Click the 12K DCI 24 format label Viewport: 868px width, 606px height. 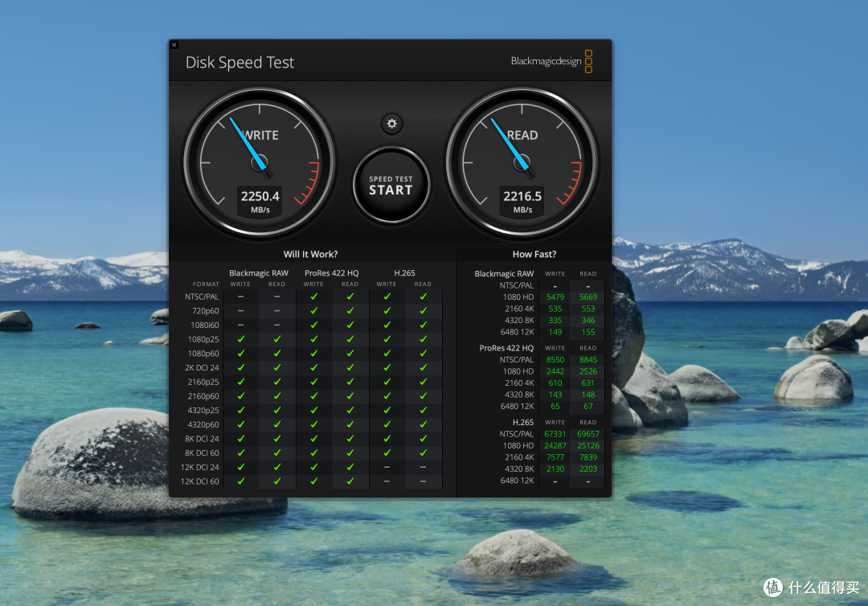[200, 467]
